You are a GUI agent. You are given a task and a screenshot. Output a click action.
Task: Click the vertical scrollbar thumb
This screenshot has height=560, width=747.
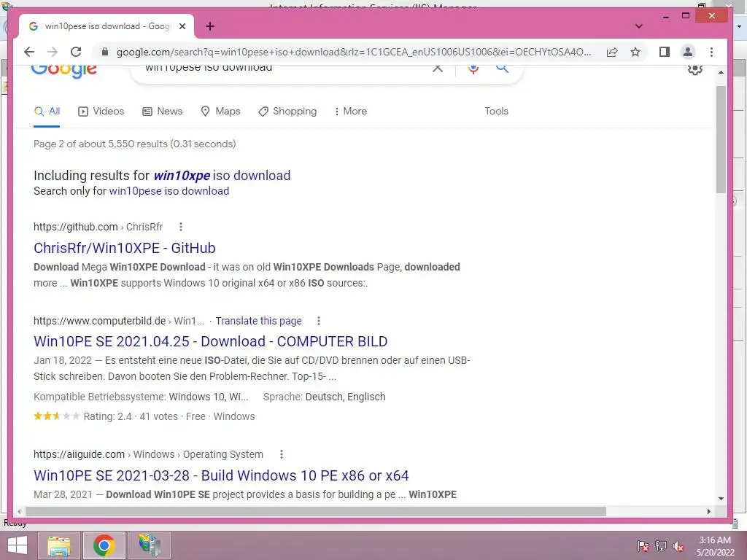pos(721,139)
